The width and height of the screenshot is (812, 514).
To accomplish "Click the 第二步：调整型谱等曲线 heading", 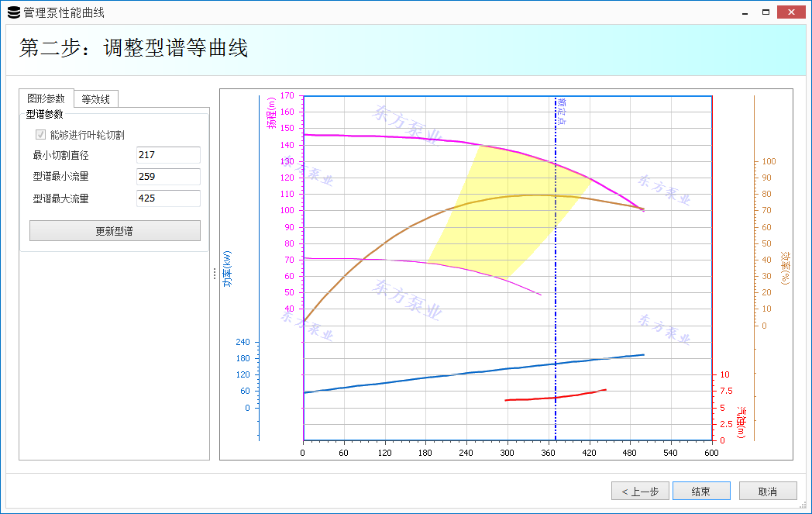I will (x=133, y=47).
